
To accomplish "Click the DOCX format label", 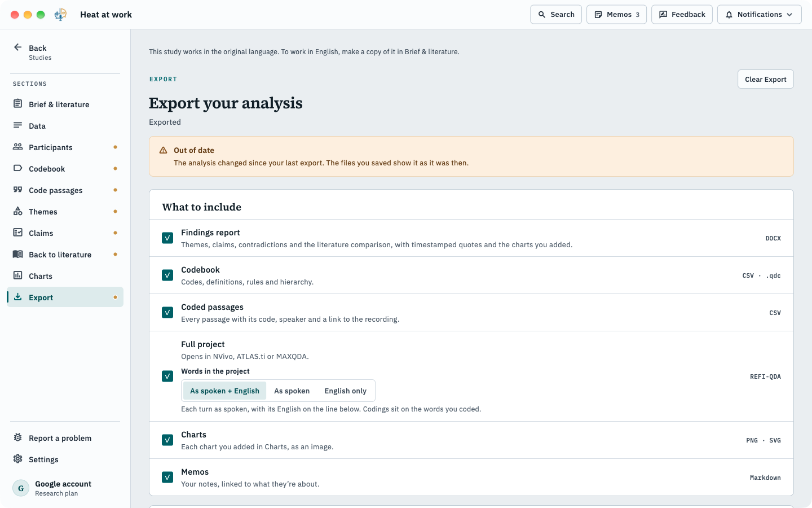I will pyautogui.click(x=773, y=238).
